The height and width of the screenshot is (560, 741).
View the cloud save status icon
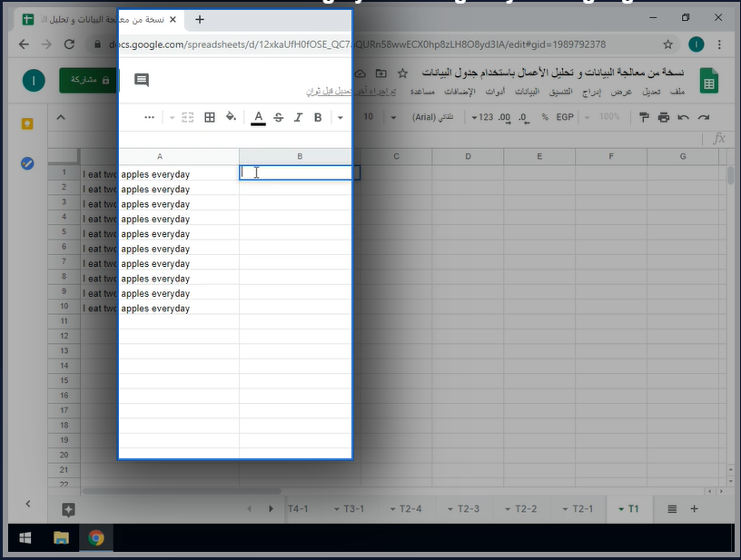[x=361, y=74]
